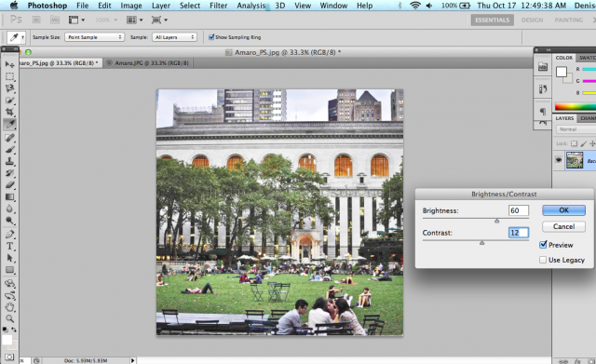This screenshot has height=364, width=596.
Task: Enable the Use Legacy checkbox
Action: [x=543, y=260]
